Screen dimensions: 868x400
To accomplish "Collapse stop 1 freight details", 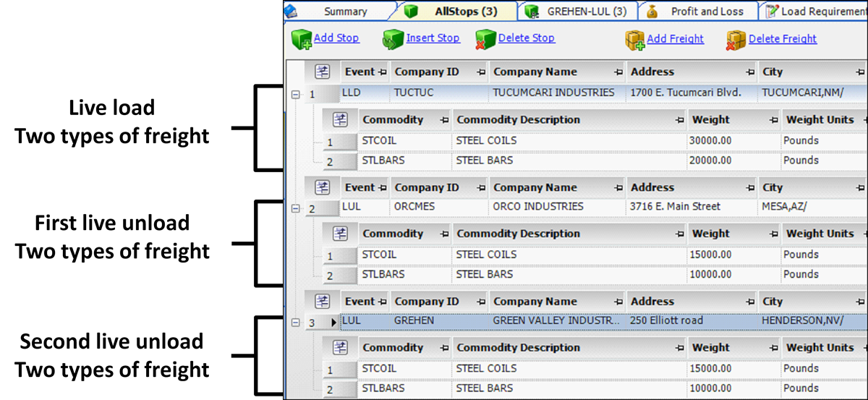I will click(295, 94).
